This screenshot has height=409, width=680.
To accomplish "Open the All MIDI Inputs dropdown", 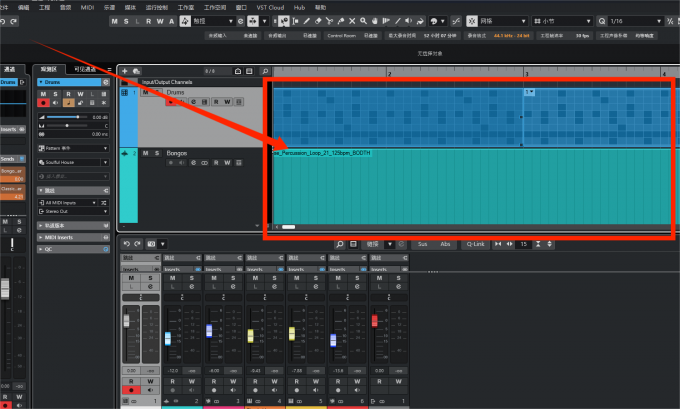I will click(x=68, y=203).
